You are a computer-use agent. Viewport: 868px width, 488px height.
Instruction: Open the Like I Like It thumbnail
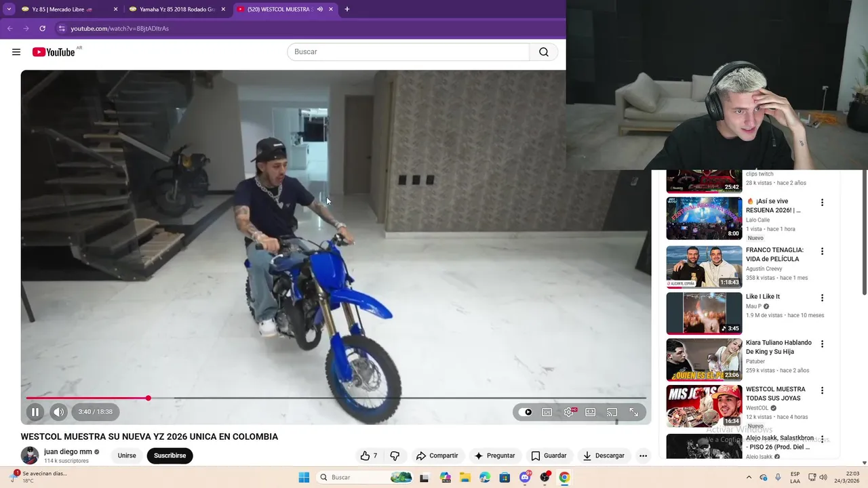click(x=704, y=313)
